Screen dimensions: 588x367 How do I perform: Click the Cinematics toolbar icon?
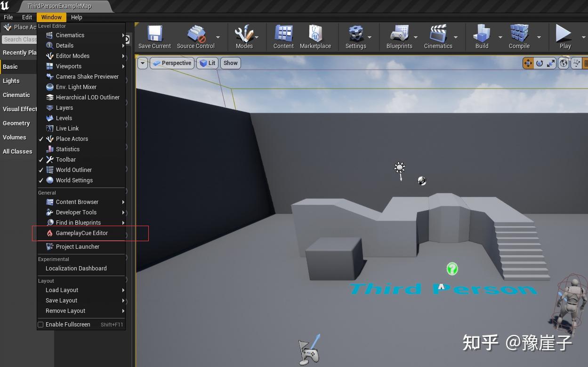tap(438, 37)
